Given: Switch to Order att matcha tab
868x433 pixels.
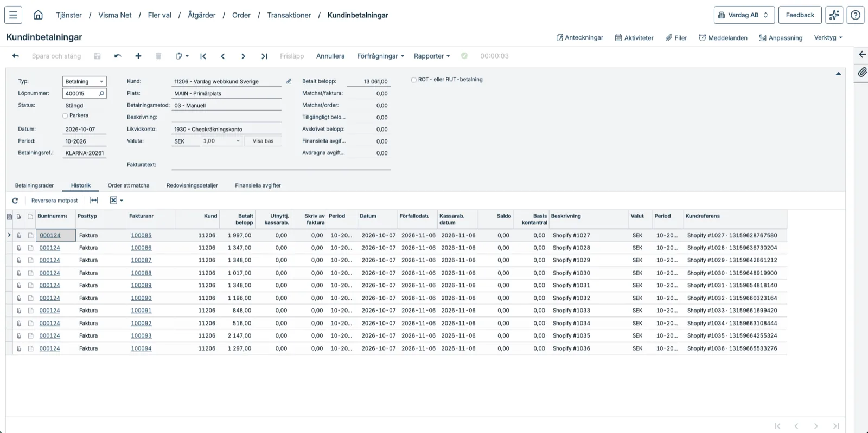Looking at the screenshot, I should pyautogui.click(x=129, y=185).
